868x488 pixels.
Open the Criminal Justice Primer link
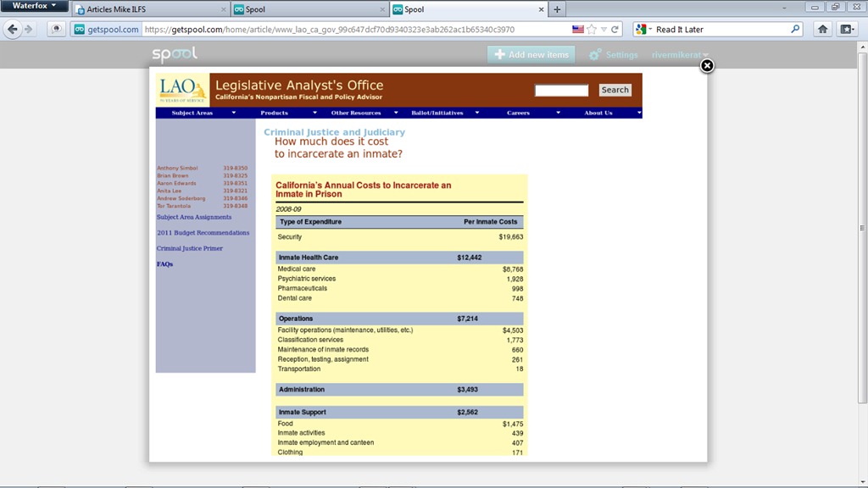coord(190,248)
